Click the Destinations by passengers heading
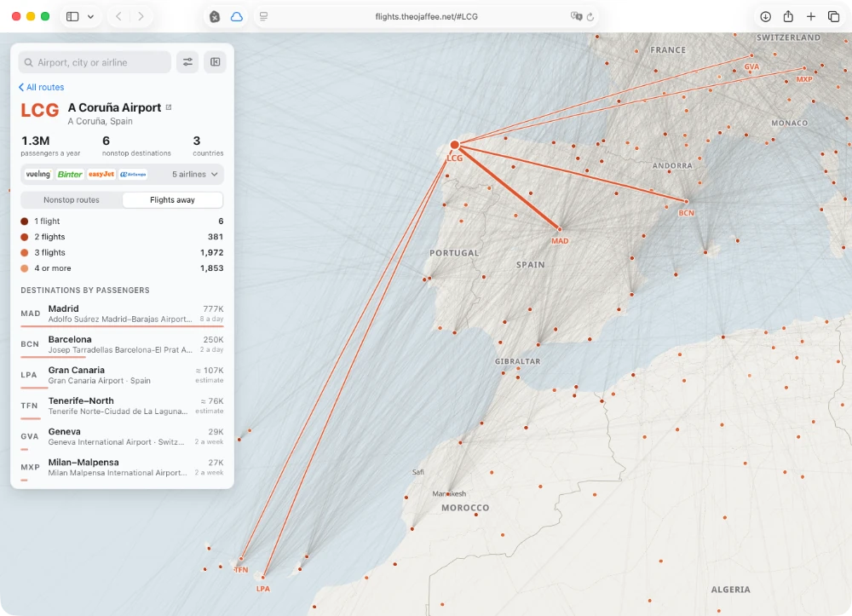 click(85, 290)
